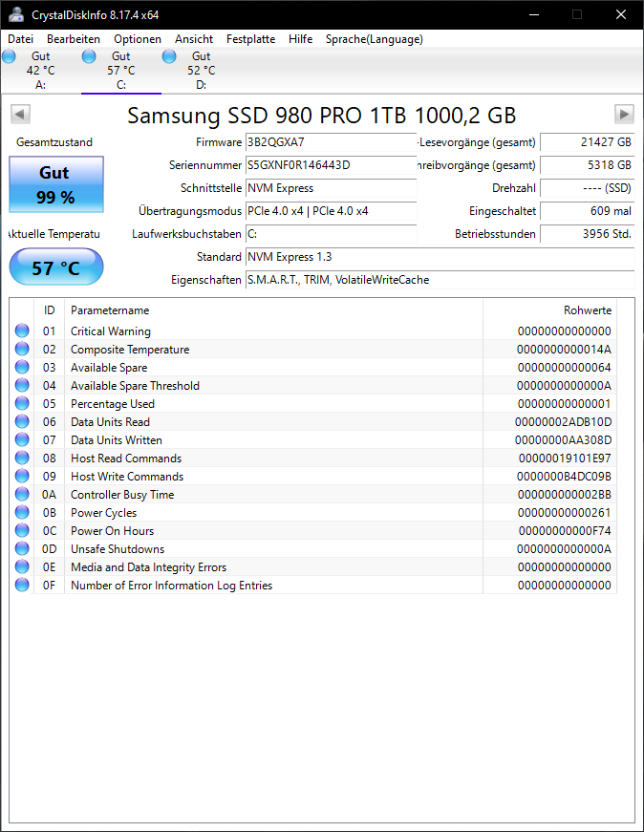
Task: Click the Eigenschaften field with TRIM
Action: [x=440, y=280]
